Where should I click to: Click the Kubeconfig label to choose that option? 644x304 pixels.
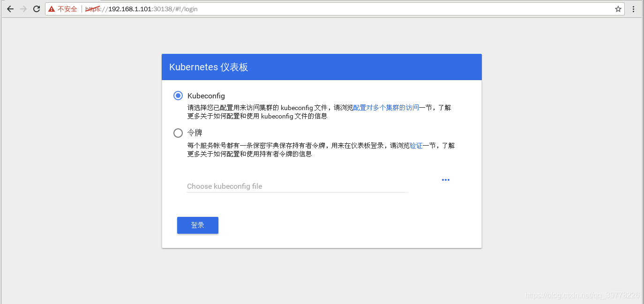206,95
